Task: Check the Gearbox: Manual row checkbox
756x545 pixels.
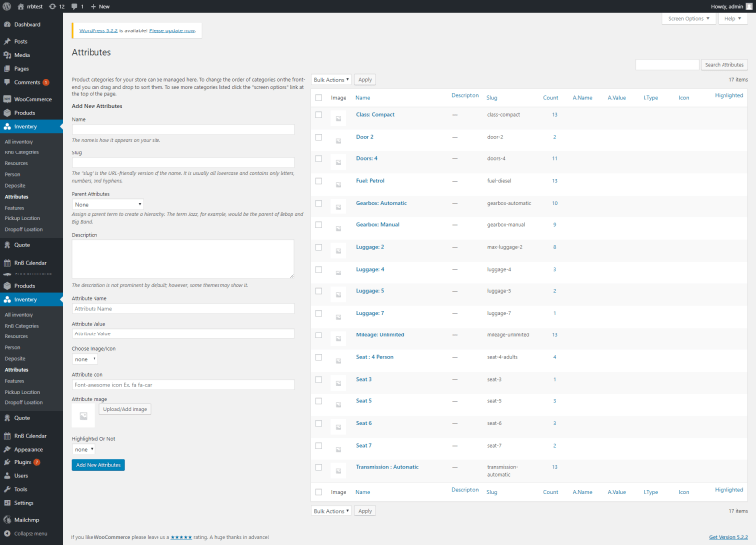Action: (318, 225)
